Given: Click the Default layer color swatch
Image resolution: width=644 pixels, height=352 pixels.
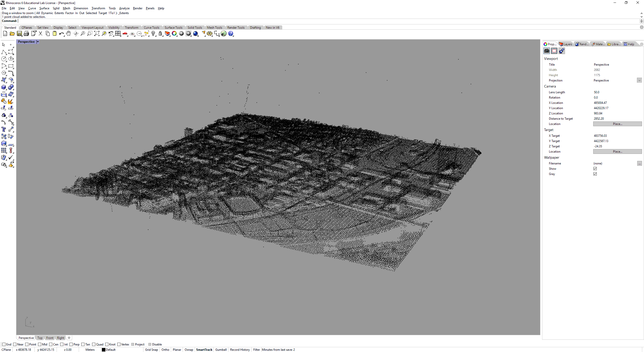Looking at the screenshot, I should [103, 350].
